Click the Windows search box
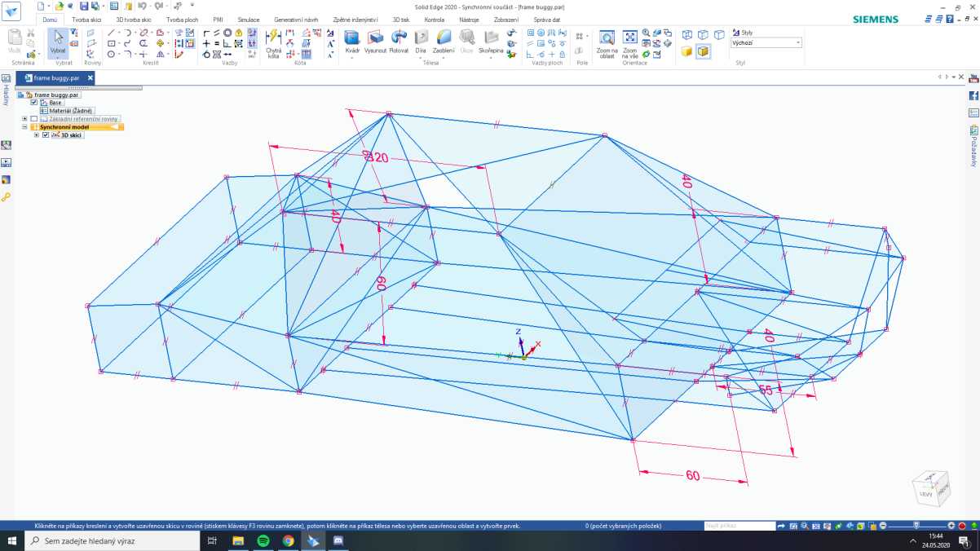This screenshot has height=551, width=980. (113, 540)
